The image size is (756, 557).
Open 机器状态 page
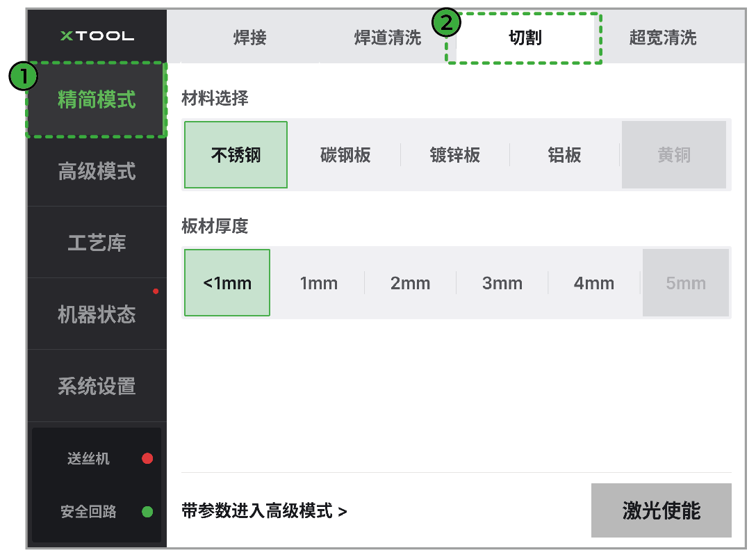(97, 314)
